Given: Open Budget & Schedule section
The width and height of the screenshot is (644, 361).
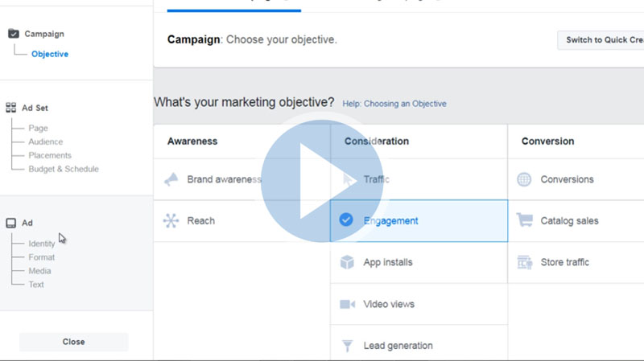Looking at the screenshot, I should point(64,170).
